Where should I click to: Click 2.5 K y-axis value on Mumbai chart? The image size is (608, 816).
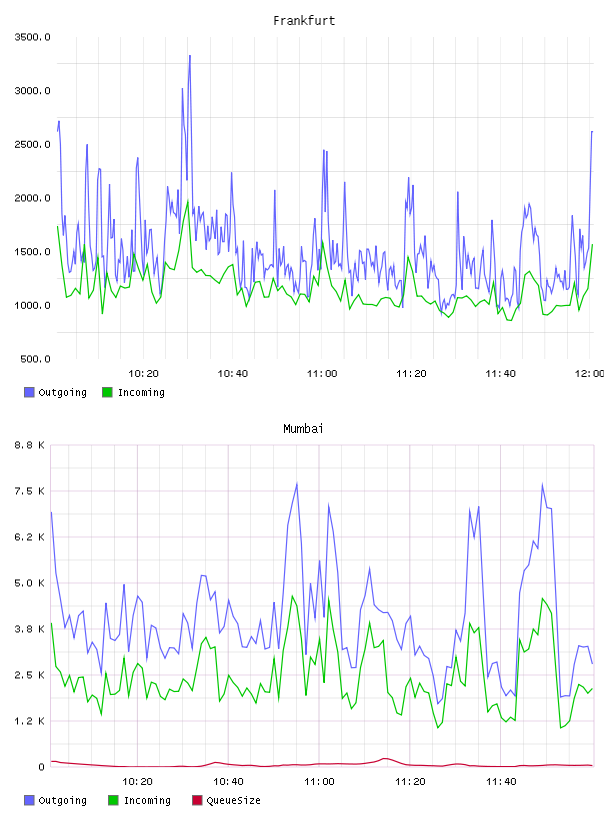click(29, 675)
